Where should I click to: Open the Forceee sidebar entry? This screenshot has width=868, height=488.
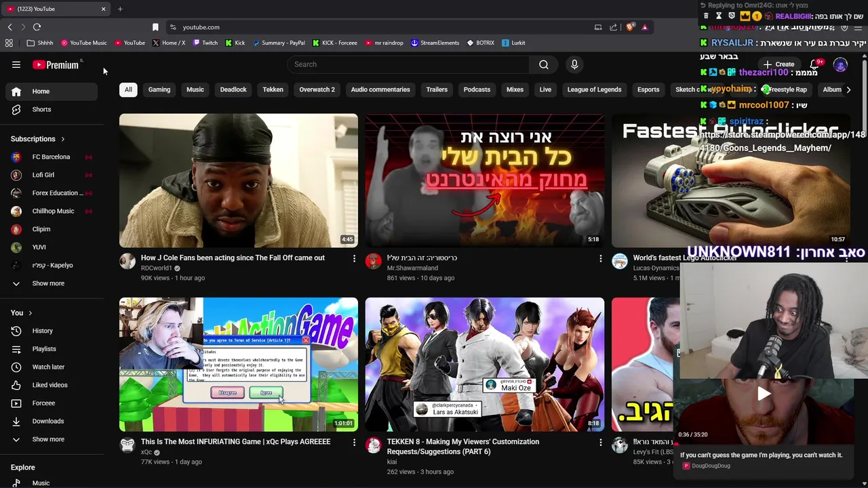pyautogui.click(x=52, y=403)
